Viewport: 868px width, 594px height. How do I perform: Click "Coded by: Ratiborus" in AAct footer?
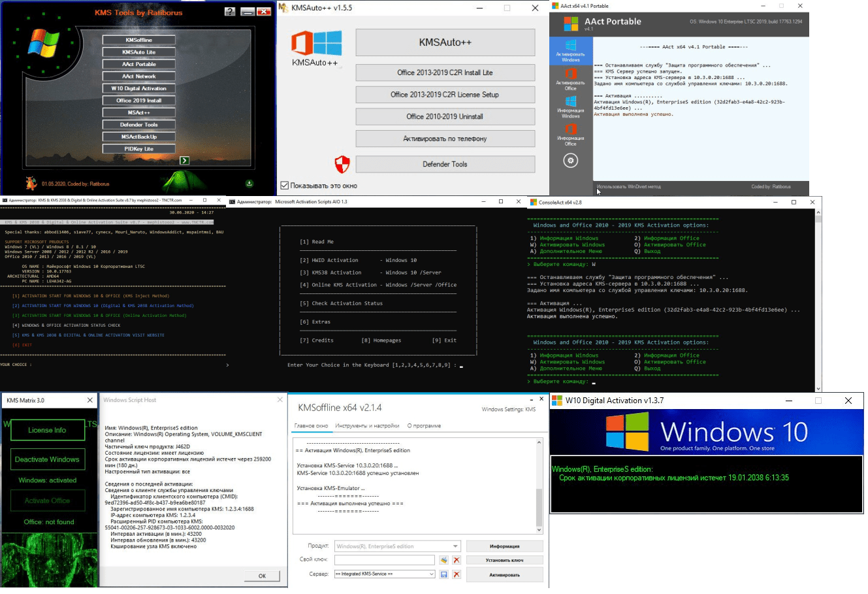point(771,187)
